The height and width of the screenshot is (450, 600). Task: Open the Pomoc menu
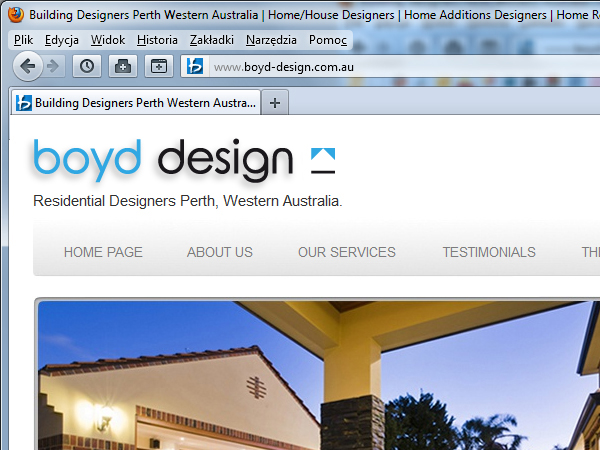tap(328, 40)
